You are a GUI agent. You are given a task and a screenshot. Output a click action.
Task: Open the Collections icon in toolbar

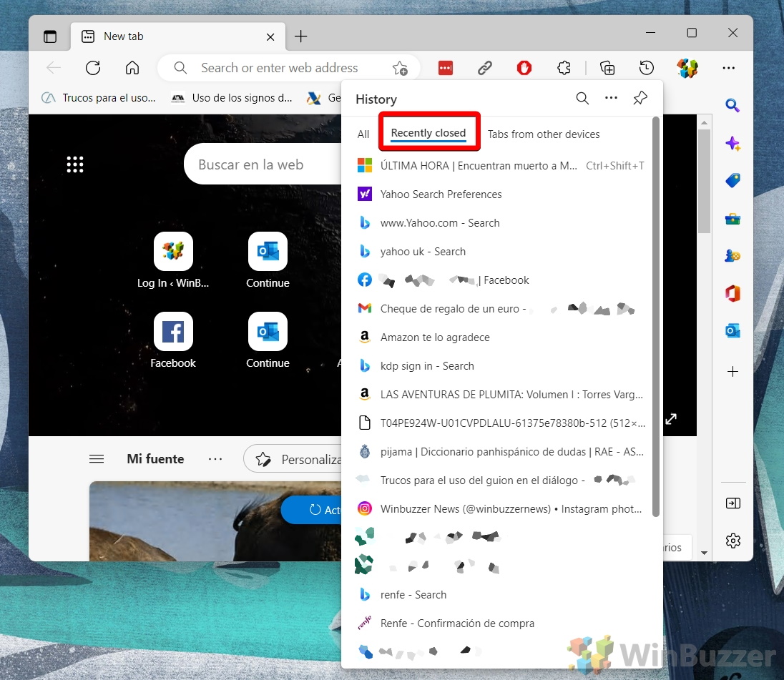(607, 67)
